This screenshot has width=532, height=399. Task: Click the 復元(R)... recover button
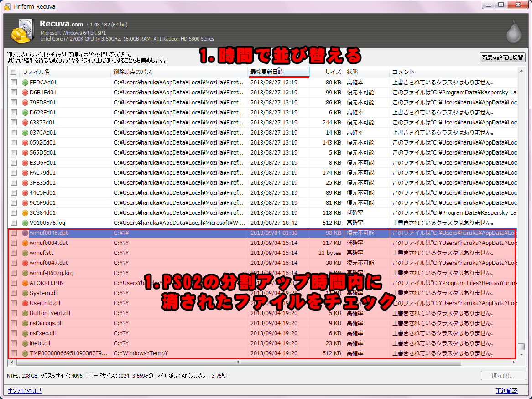pos(503,376)
